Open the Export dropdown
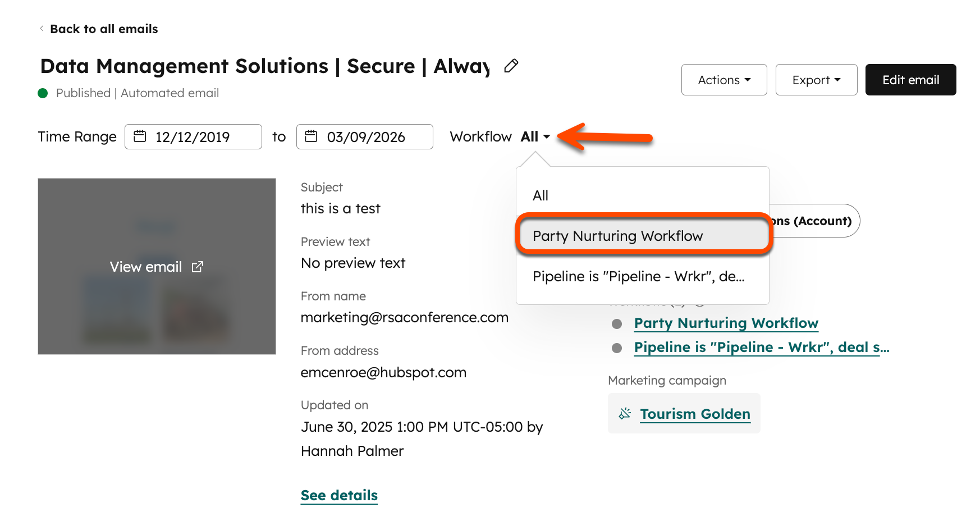 point(816,80)
